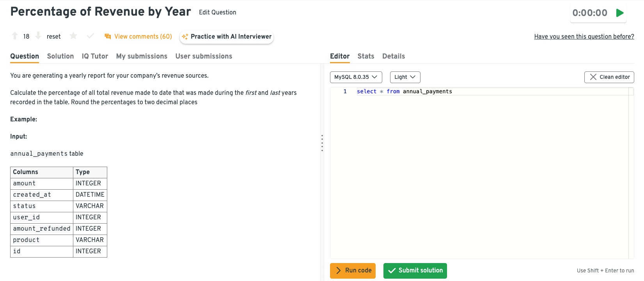Clear code with Clean editor button
Screen dimensions: 644x281
click(609, 77)
